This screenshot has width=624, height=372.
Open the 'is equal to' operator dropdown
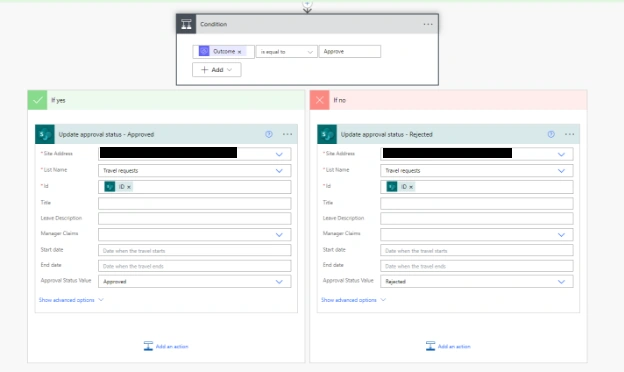[286, 52]
